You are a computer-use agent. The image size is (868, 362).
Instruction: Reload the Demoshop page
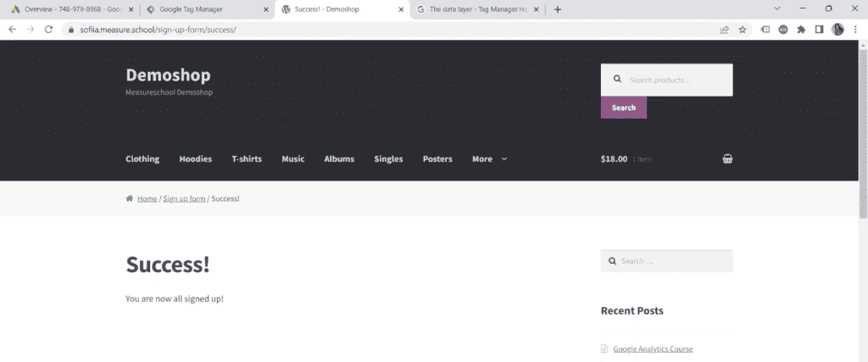tap(48, 30)
